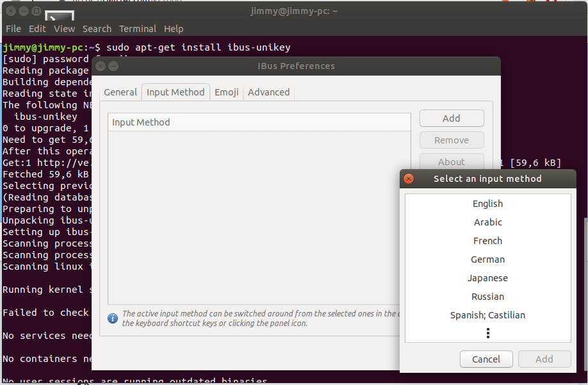This screenshot has width=588, height=385.
Task: Open the Search menu in the terminal
Action: click(x=97, y=29)
